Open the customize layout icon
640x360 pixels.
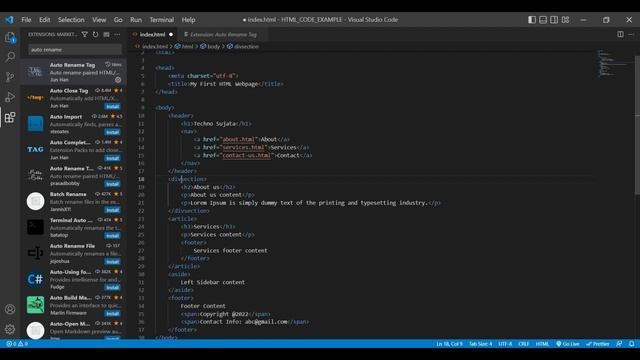click(x=565, y=20)
